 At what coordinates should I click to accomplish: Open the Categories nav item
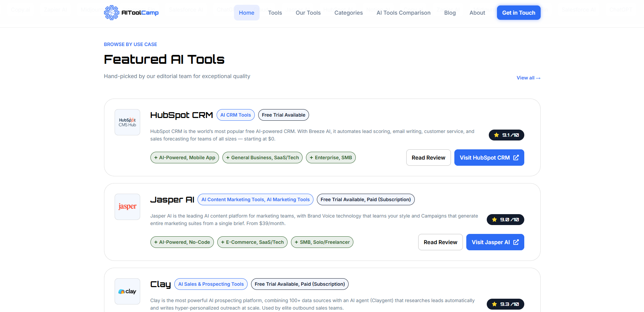349,13
